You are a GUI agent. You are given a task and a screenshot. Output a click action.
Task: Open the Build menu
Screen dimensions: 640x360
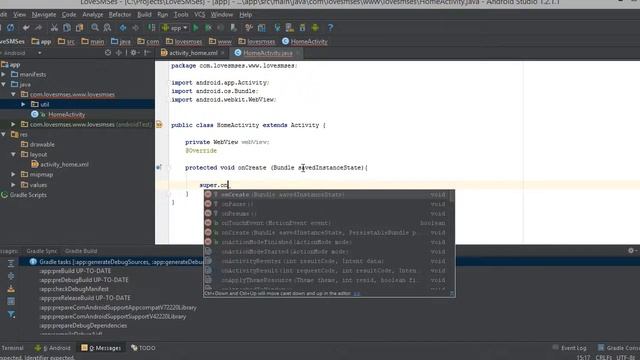click(144, 15)
